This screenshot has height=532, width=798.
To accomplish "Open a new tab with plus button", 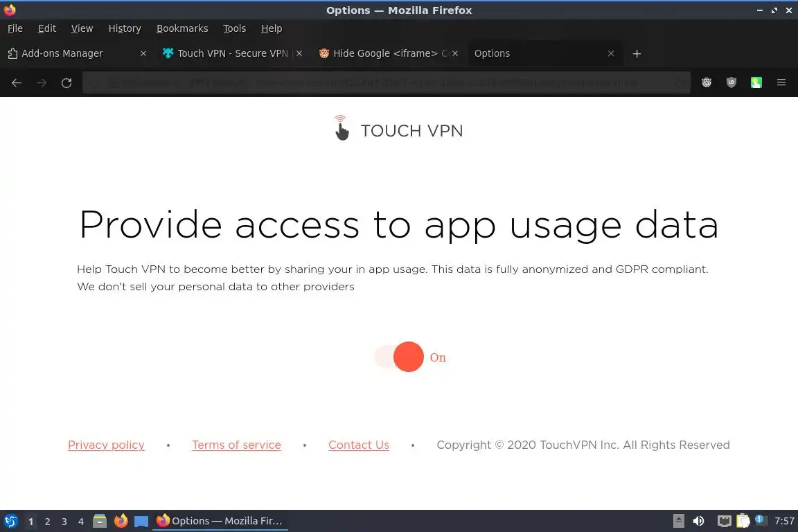I will pos(637,54).
